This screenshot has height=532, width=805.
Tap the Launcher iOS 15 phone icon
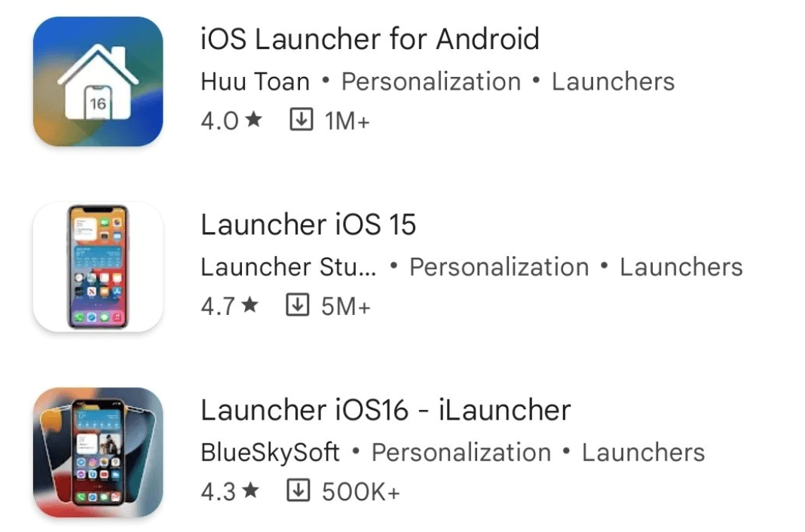98,267
